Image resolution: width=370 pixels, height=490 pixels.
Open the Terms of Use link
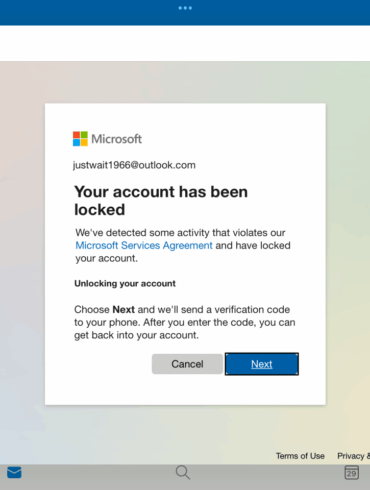tap(300, 456)
